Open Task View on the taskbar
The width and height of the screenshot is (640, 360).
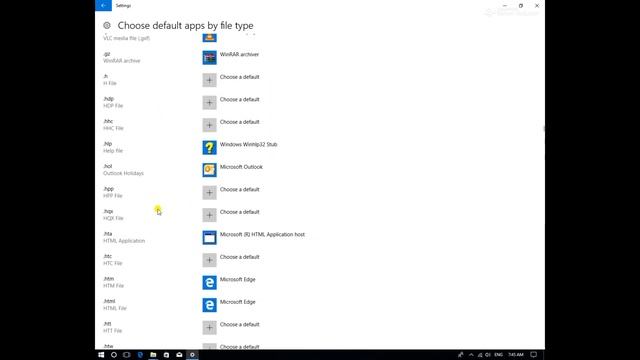127,355
